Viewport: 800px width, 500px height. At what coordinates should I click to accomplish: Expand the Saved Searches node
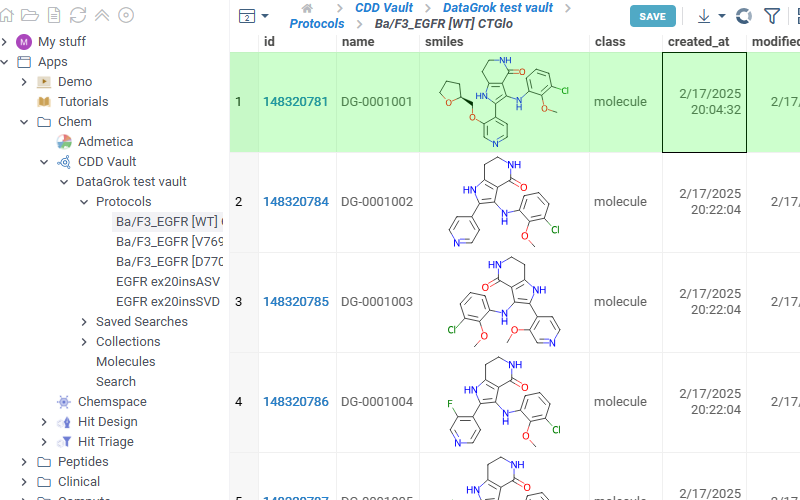(84, 322)
